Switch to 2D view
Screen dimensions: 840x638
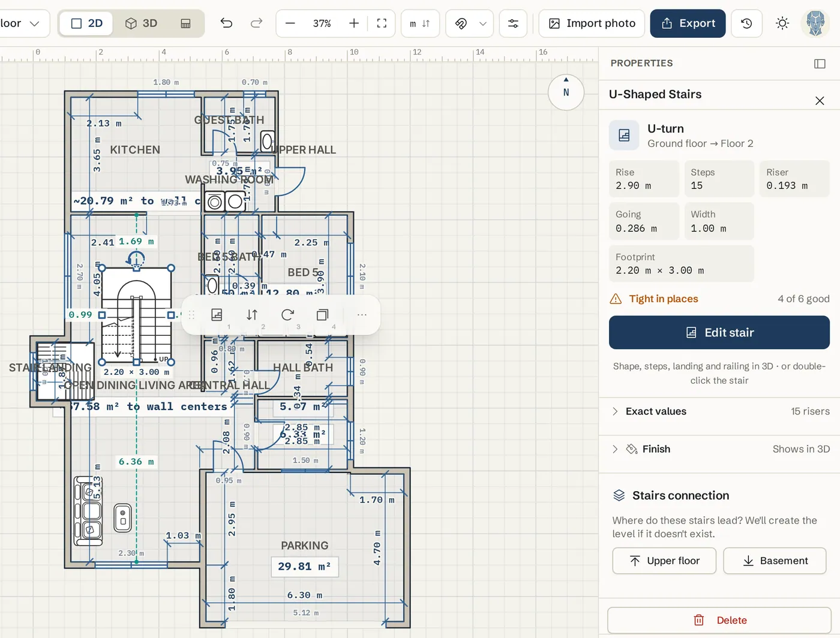point(87,23)
